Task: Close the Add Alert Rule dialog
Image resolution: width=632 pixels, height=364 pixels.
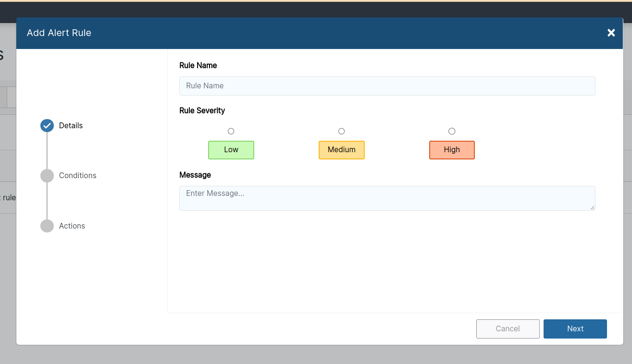Action: (611, 33)
